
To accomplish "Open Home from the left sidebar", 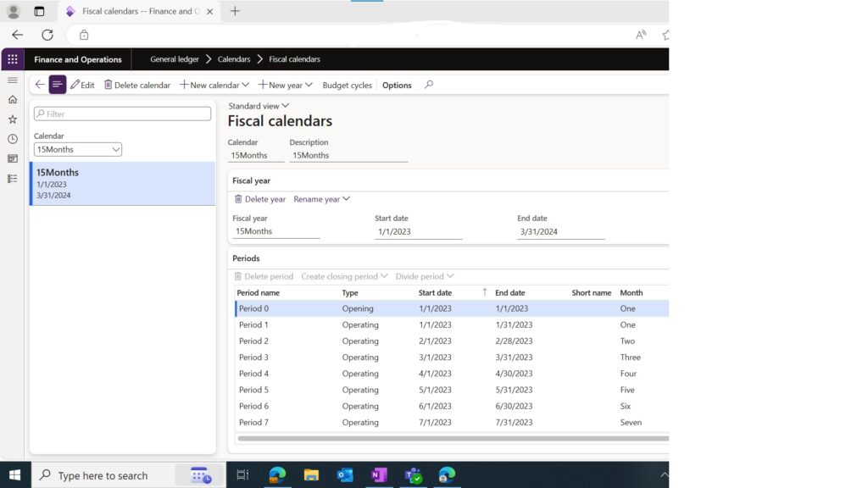I will click(x=12, y=100).
